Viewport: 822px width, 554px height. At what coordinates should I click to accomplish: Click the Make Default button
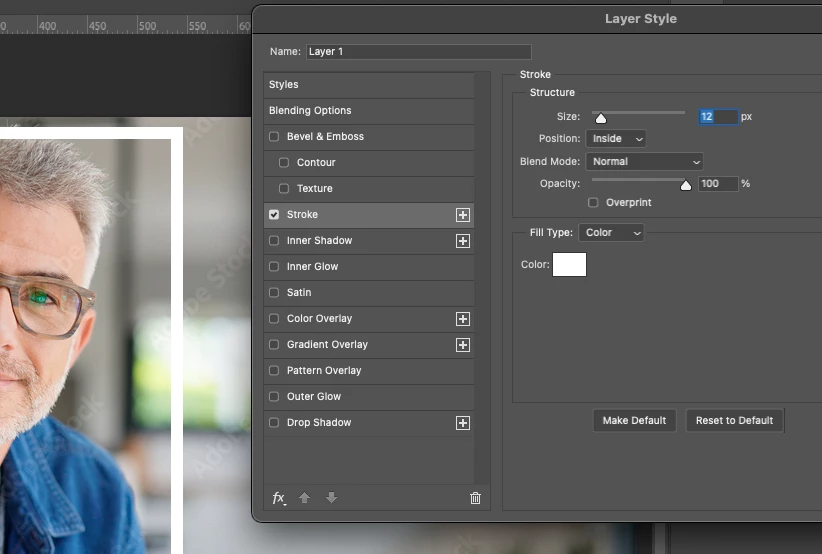[634, 420]
